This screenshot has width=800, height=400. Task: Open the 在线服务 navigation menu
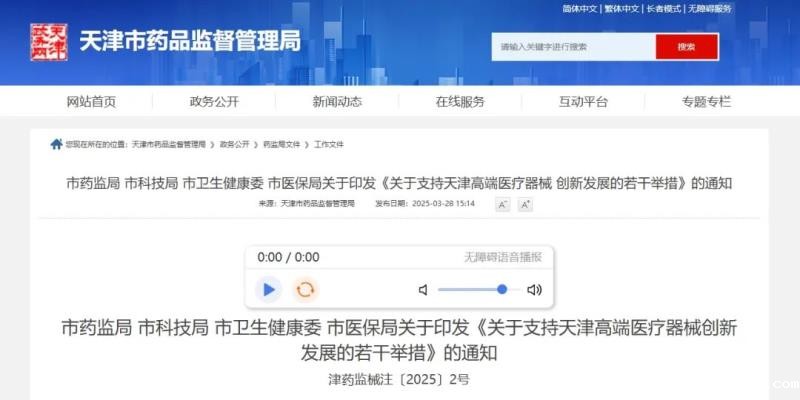[460, 102]
